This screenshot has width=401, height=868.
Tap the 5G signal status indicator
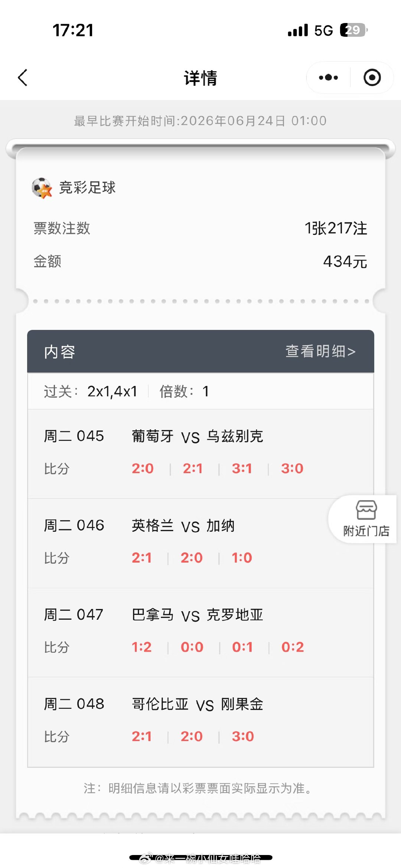tap(323, 30)
